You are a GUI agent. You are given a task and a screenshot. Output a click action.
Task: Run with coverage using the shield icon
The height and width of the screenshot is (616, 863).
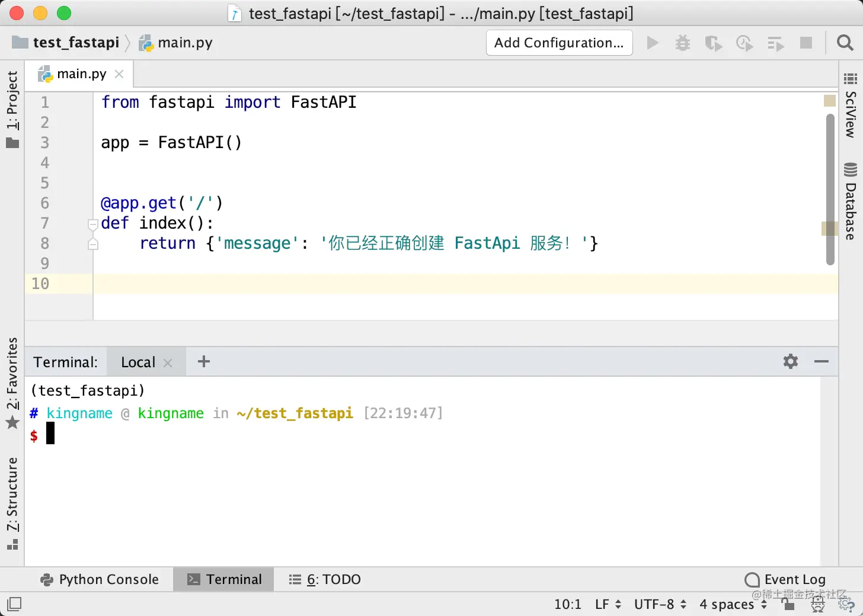[713, 43]
